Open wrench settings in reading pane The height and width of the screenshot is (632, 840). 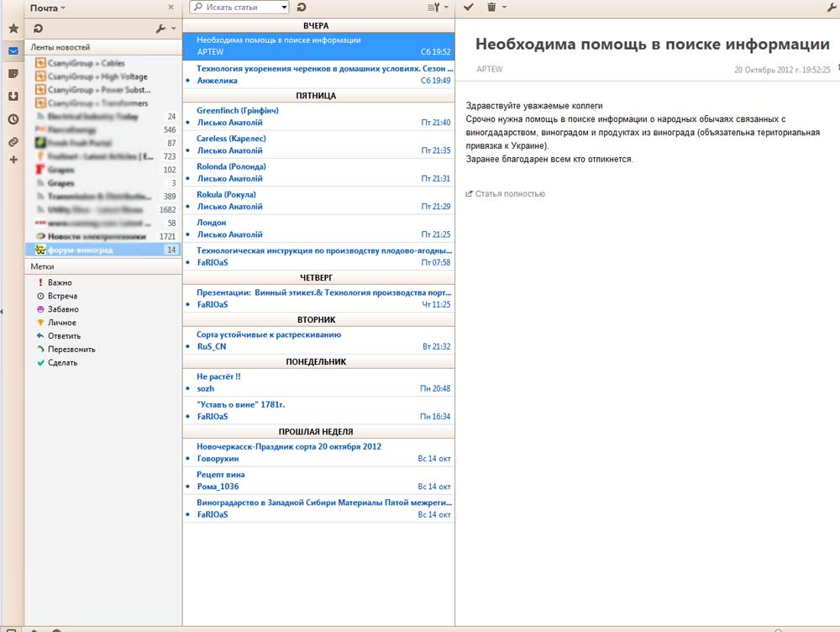(832, 7)
